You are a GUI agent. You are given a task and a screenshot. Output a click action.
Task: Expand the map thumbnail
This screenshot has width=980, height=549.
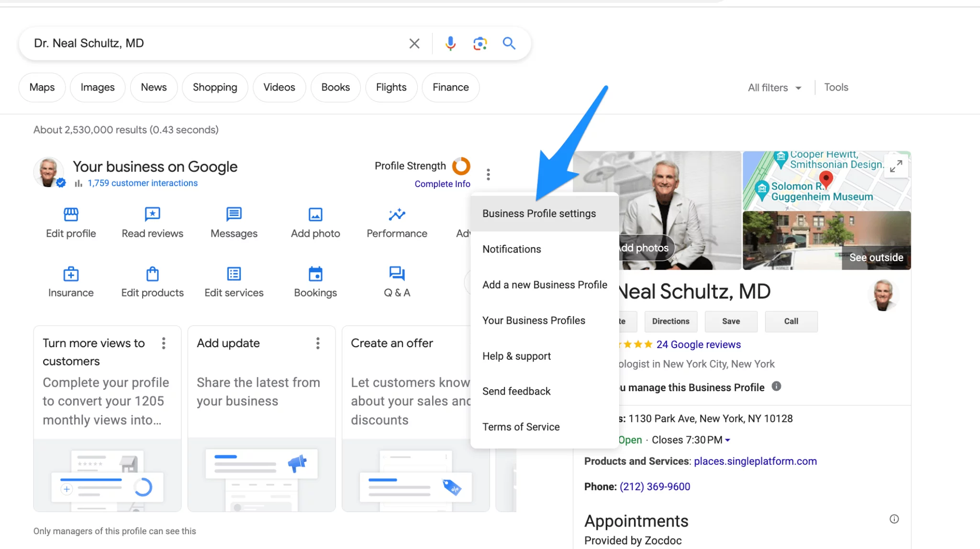896,166
